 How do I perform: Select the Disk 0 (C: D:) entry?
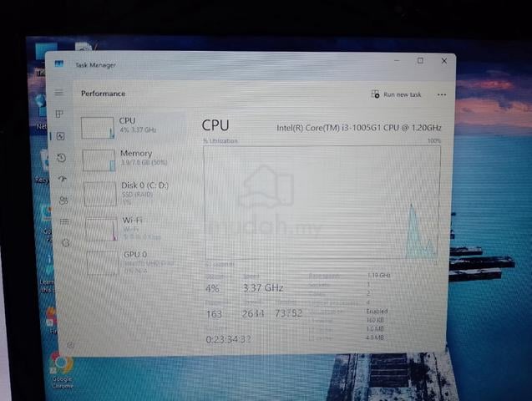click(133, 194)
